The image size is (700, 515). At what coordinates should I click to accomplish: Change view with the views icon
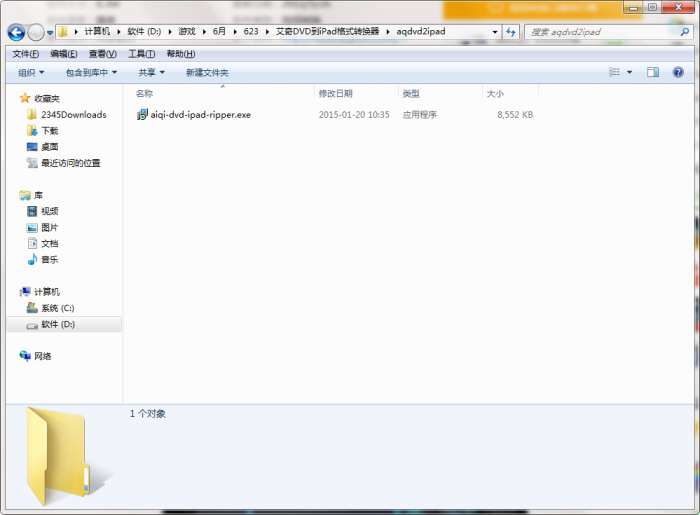(614, 72)
